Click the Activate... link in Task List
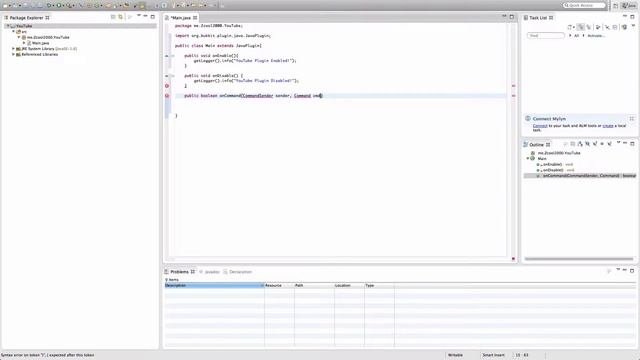The height and width of the screenshot is (360, 640). point(596,36)
